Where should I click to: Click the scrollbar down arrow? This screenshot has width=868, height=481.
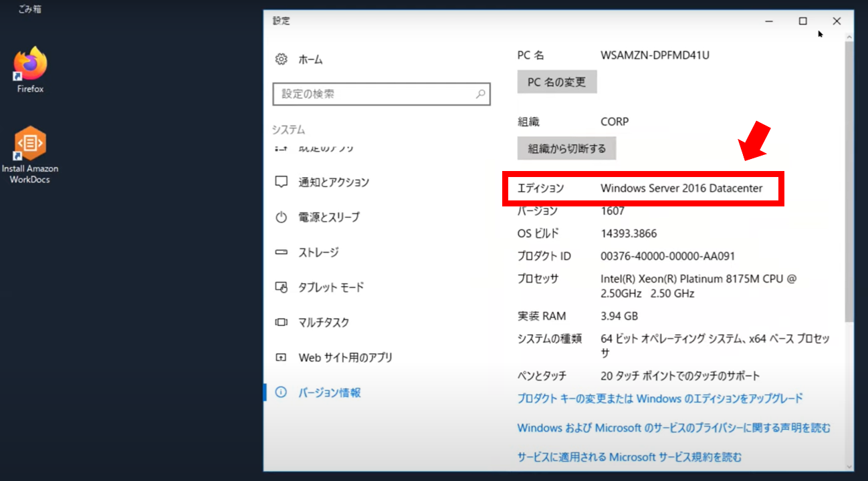pos(849,466)
